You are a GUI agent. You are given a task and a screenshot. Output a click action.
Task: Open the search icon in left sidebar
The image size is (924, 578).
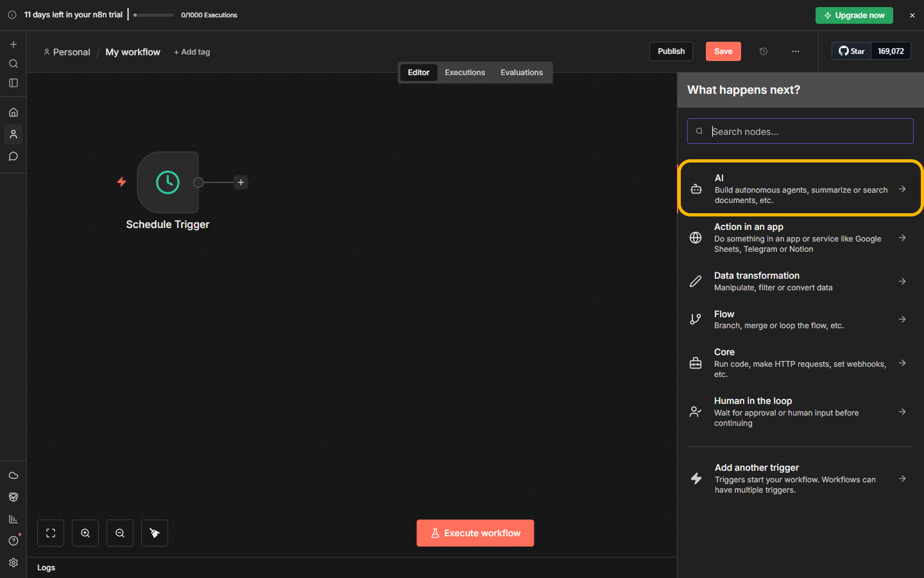pos(13,64)
